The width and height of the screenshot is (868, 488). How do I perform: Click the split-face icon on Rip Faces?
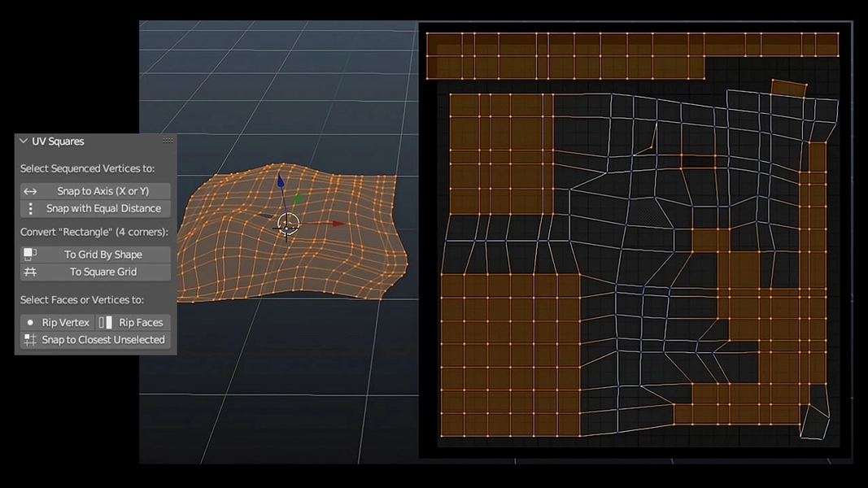pos(104,322)
